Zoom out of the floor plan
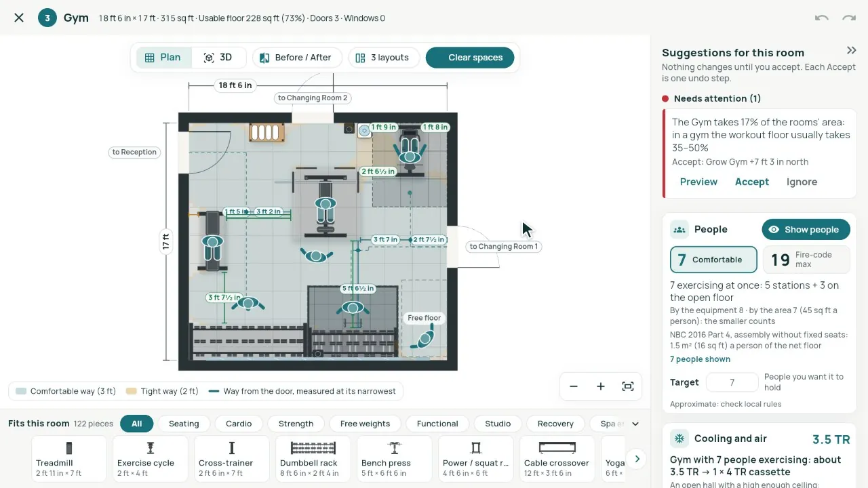868x488 pixels. pos(574,386)
